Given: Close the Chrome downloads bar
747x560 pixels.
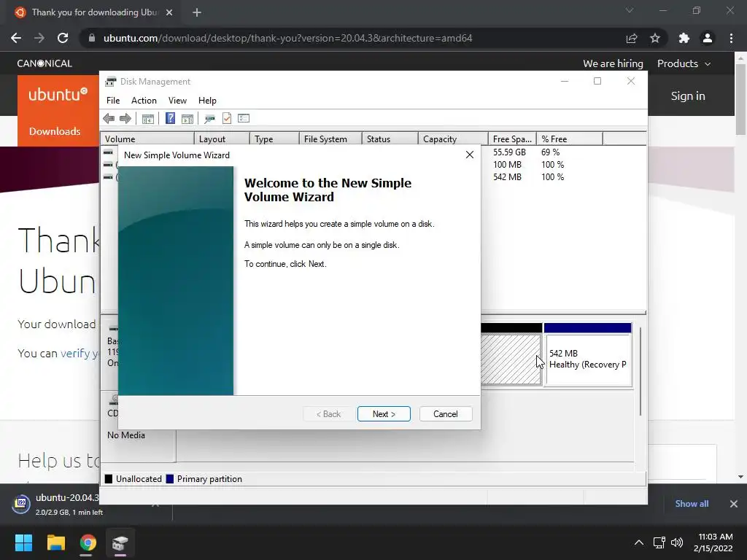Looking at the screenshot, I should (734, 503).
